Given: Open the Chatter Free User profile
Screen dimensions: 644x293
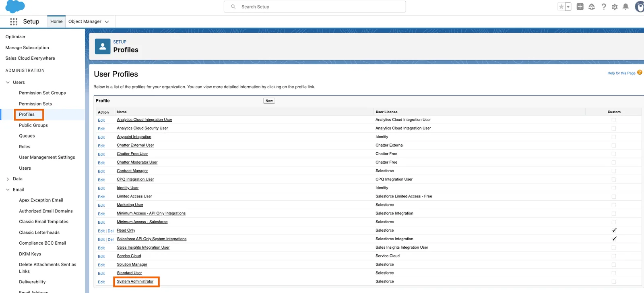Looking at the screenshot, I should click(132, 154).
